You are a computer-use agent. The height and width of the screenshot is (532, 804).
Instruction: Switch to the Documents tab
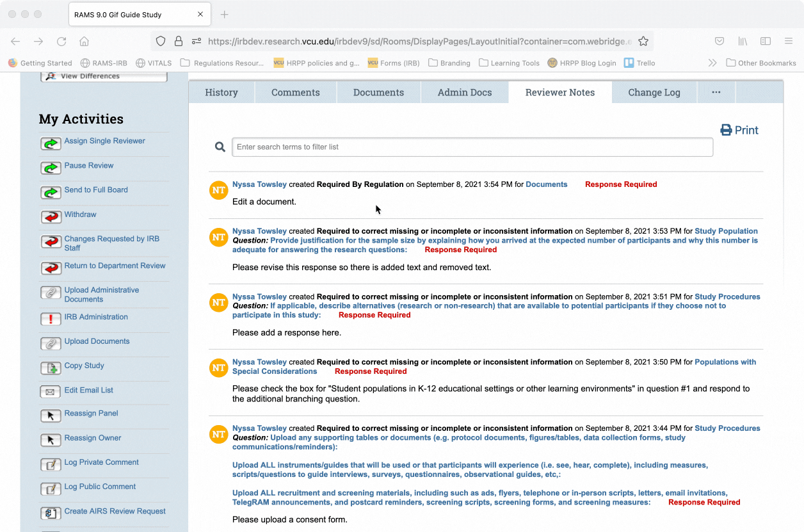coord(378,92)
